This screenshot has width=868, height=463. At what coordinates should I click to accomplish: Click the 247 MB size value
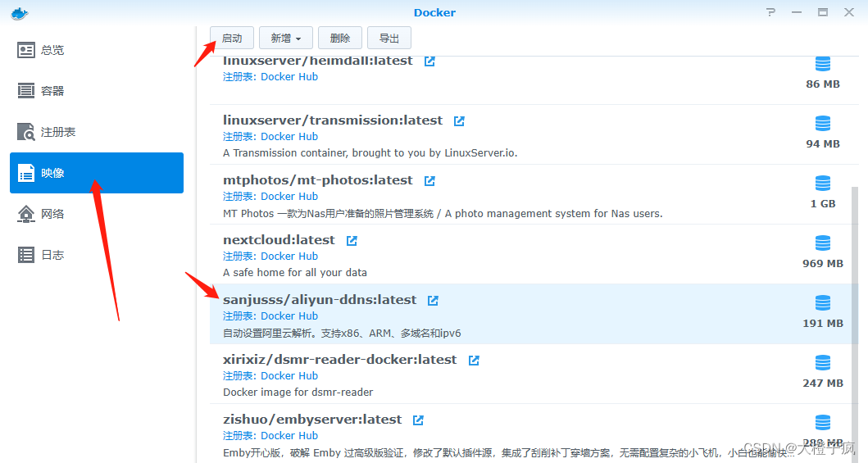pyautogui.click(x=823, y=384)
